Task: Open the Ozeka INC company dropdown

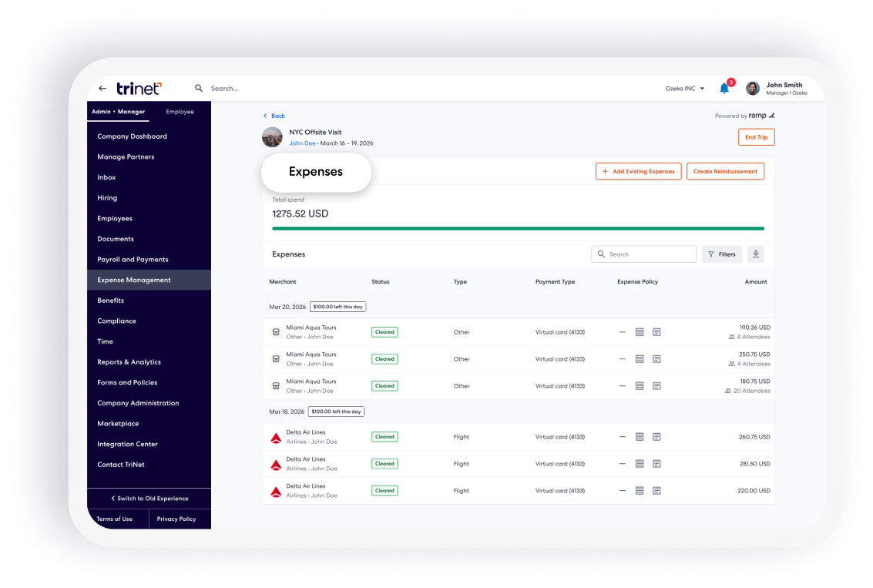Action: tap(685, 89)
